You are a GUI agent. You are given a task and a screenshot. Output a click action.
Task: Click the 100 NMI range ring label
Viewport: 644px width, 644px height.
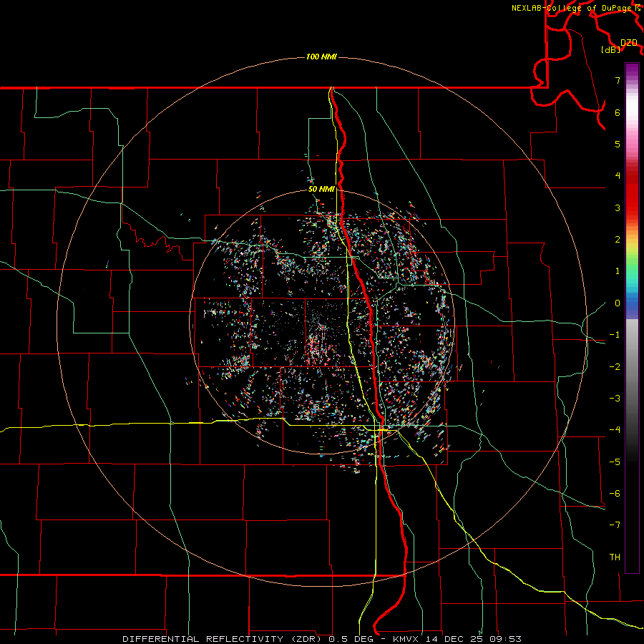[x=321, y=57]
